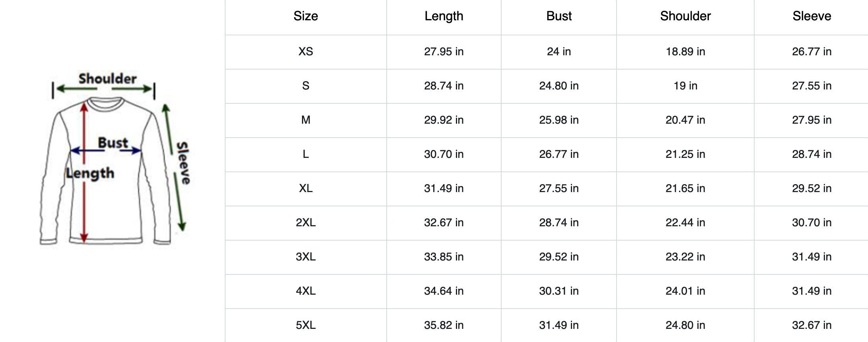Select the Shoulder column header in the table

coord(685,16)
